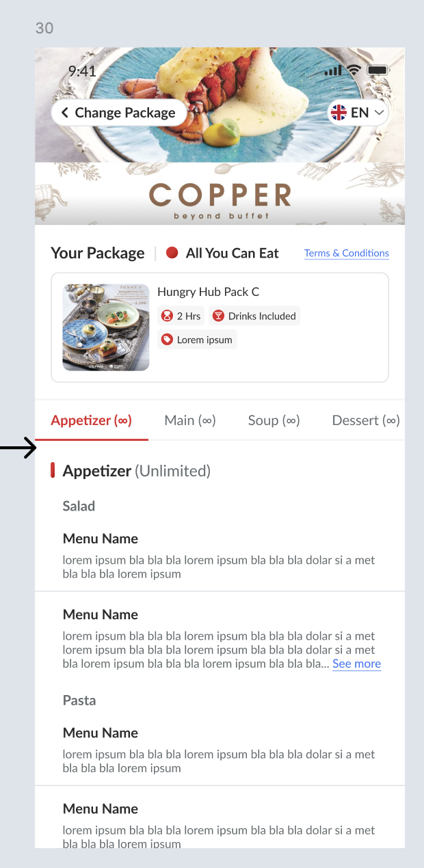
Task: Open the Soup (∞) tab
Action: tap(274, 420)
